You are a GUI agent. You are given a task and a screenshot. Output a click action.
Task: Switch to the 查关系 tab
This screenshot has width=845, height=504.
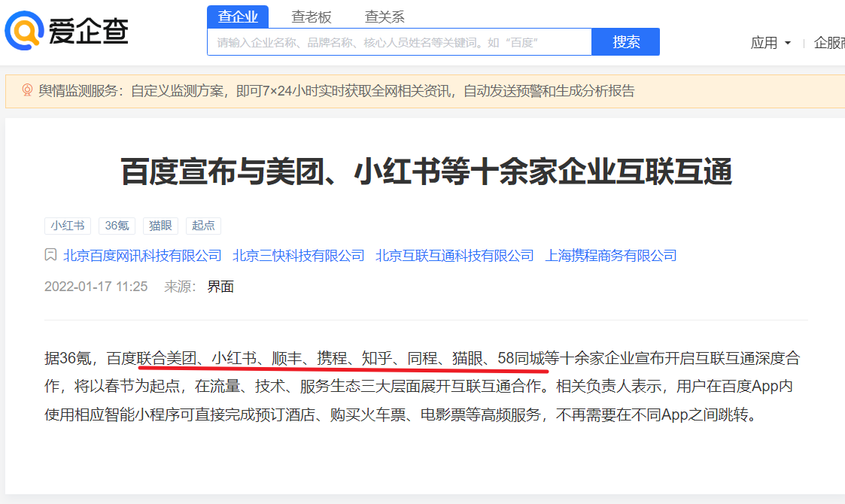point(385,17)
